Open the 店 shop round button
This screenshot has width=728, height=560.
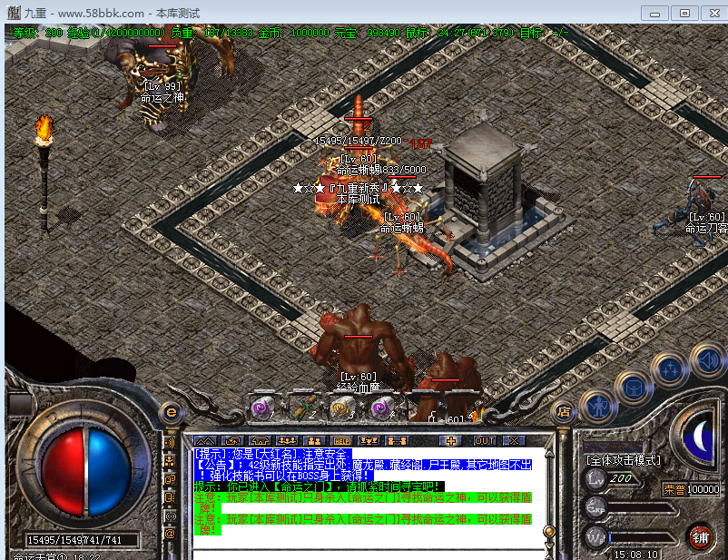click(564, 411)
